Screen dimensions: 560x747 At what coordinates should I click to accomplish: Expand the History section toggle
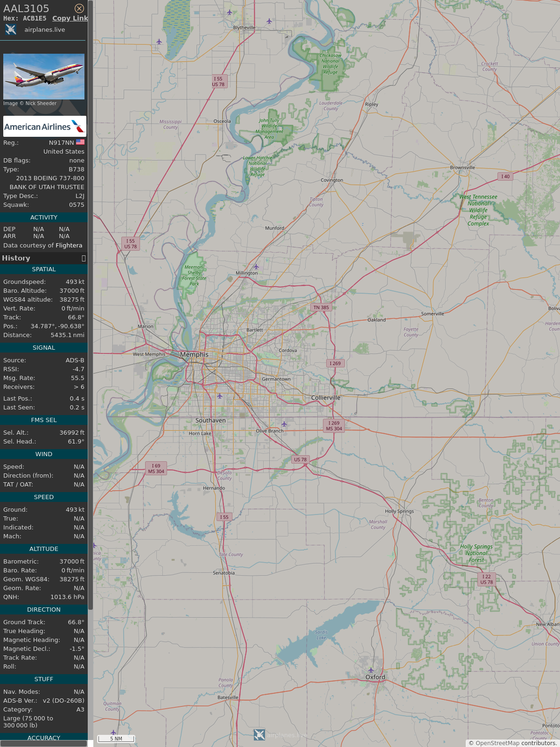pyautogui.click(x=84, y=258)
